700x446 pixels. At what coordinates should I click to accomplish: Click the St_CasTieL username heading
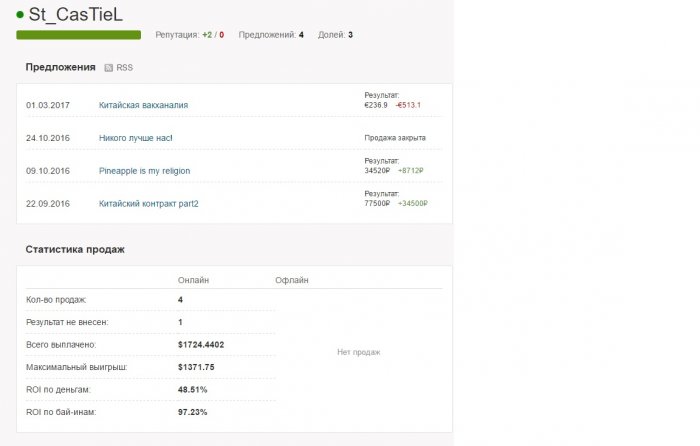(83, 14)
